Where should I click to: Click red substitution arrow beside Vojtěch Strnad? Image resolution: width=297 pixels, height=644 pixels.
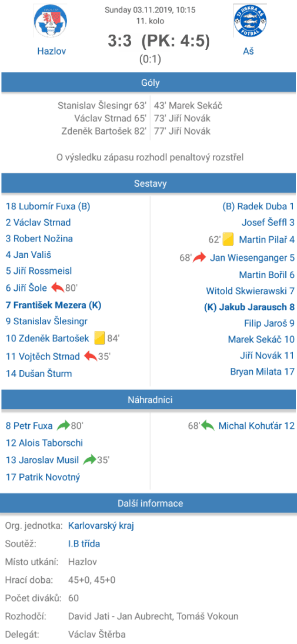click(x=91, y=356)
